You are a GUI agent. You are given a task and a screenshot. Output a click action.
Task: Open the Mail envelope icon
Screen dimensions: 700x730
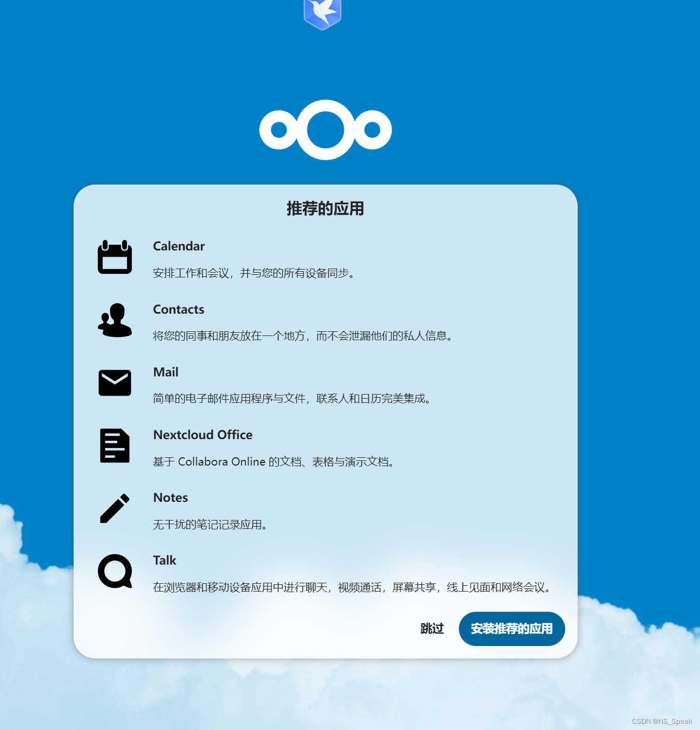click(115, 383)
